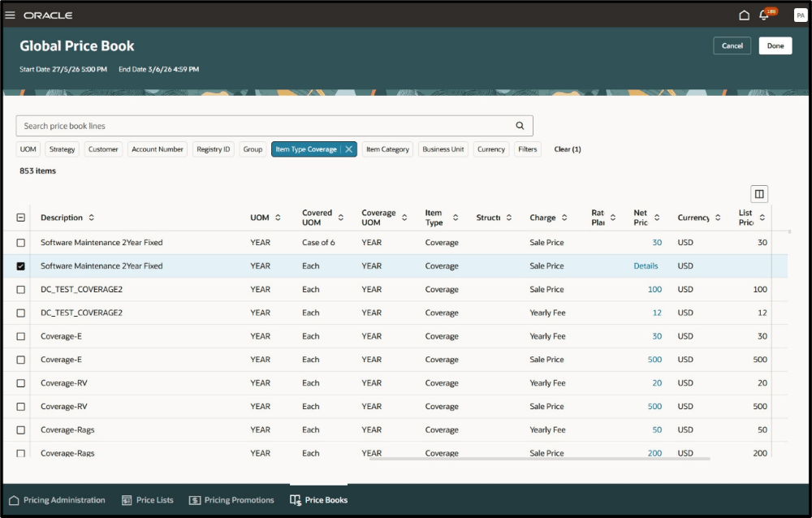Go to home via house icon
Image resolution: width=812 pixels, height=518 pixels.
[x=744, y=15]
